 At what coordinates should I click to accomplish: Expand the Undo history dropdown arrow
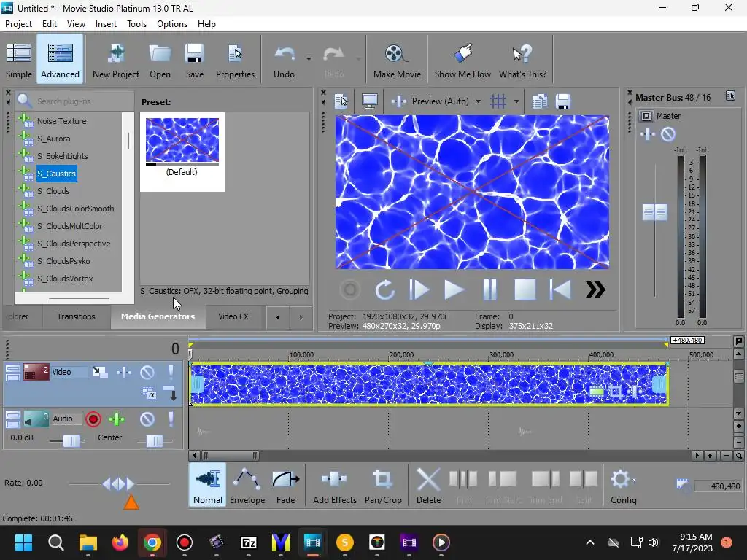[x=309, y=59]
